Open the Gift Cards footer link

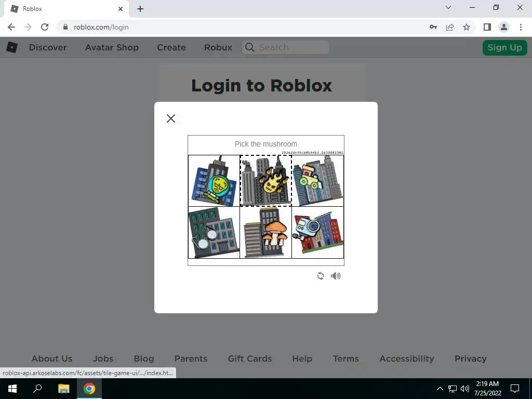tap(250, 358)
